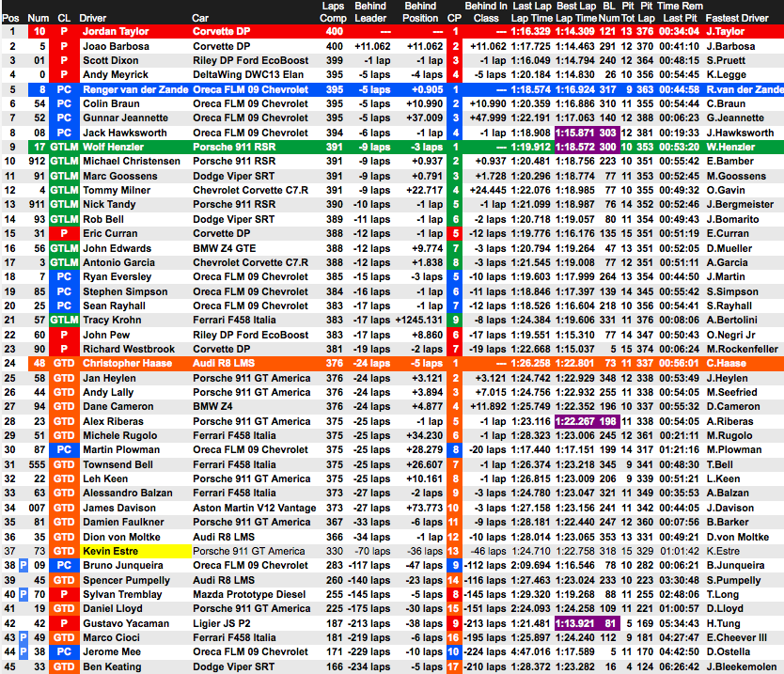Click the 'Best Lap Time' column header
Image resolution: width=784 pixels, height=674 pixels.
click(576, 12)
